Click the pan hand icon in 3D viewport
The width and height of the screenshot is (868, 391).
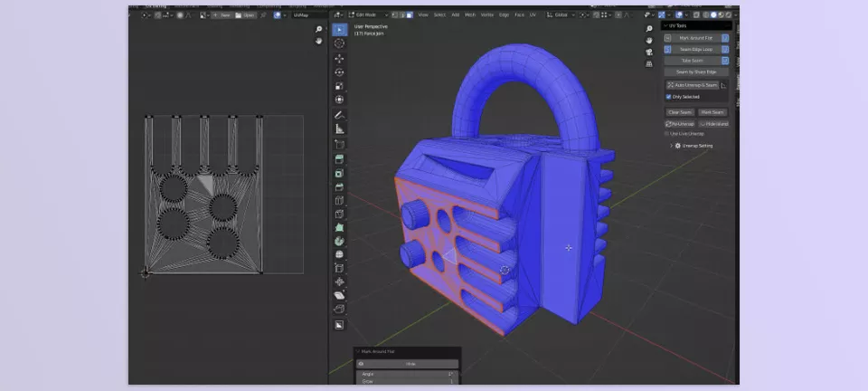coord(649,41)
